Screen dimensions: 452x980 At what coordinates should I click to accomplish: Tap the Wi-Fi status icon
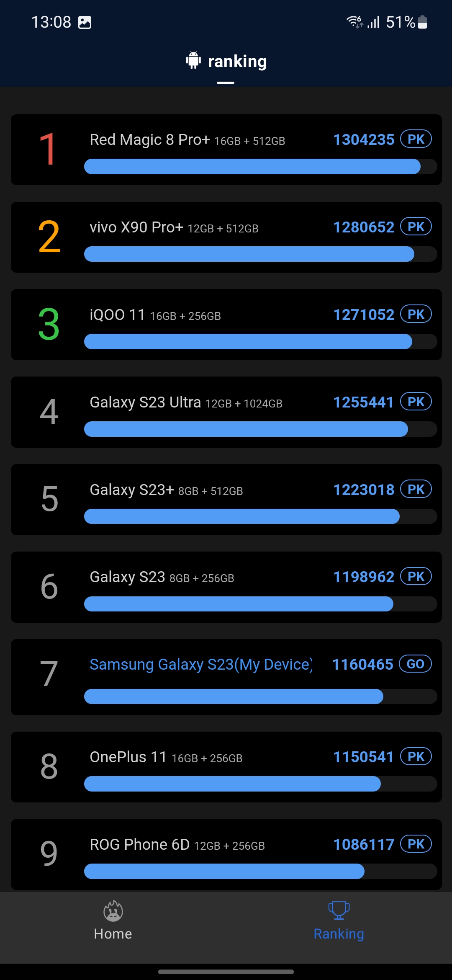click(354, 22)
